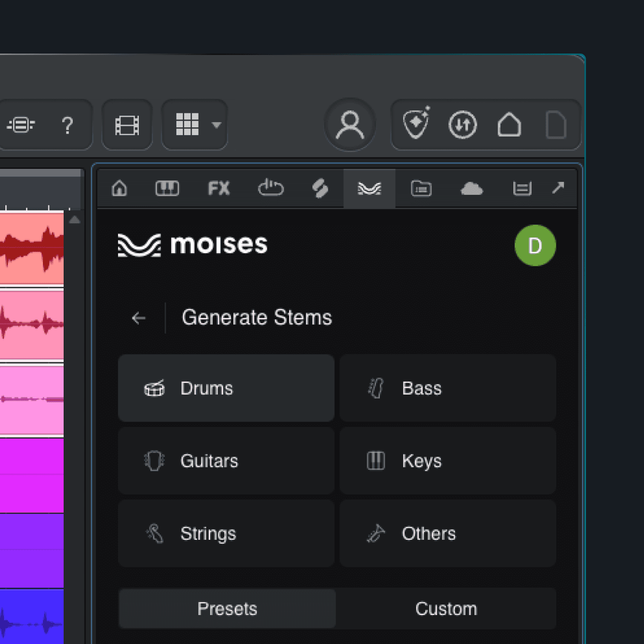Switch to the browser home tab
This screenshot has height=644, width=644.
click(120, 188)
